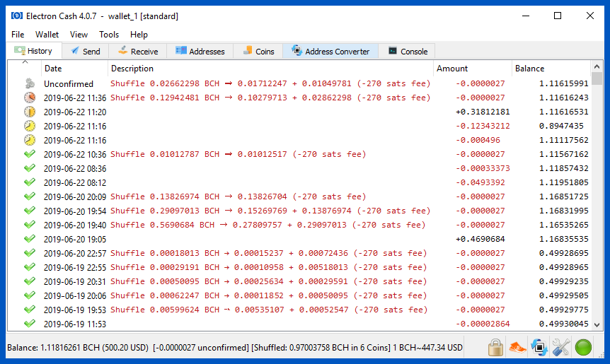
Task: Sort by the Amount column header
Action: 472,69
